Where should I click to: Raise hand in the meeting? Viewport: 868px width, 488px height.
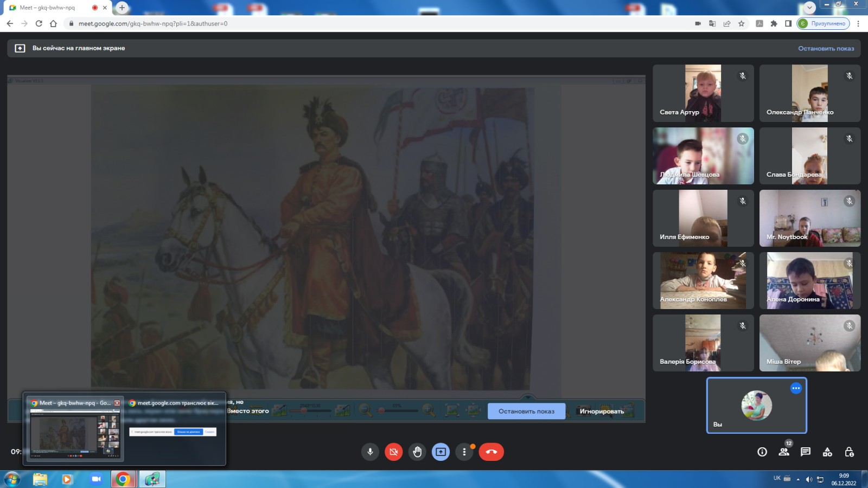417,452
